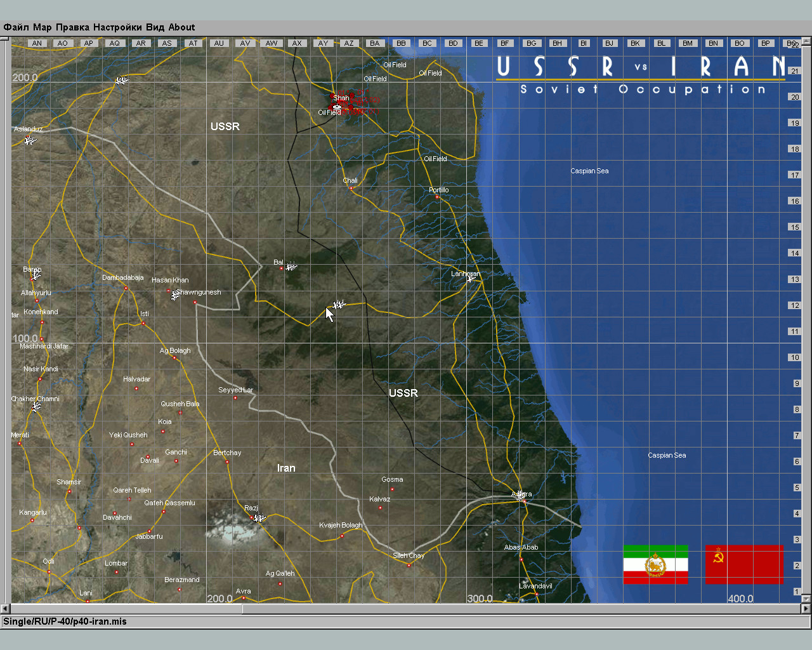Select the plane icon beside the mouse cursor
The height and width of the screenshot is (650, 812).
tap(339, 305)
